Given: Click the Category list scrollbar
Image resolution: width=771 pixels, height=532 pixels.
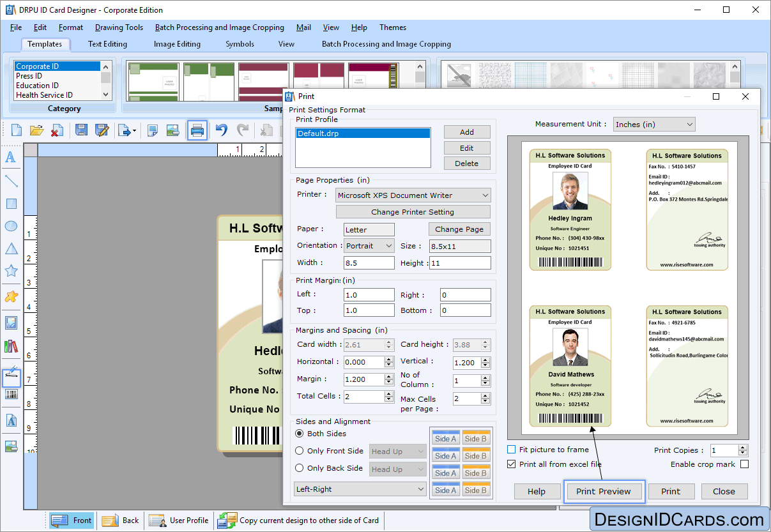Looking at the screenshot, I should [105, 80].
